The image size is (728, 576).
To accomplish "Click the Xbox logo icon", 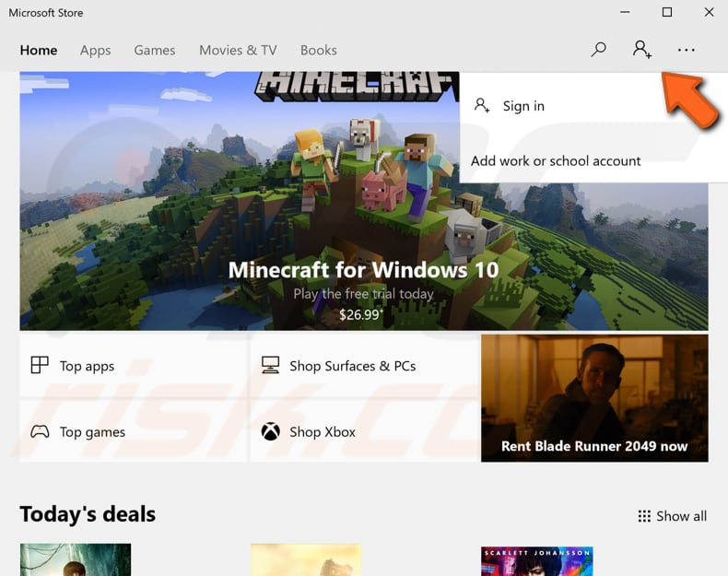I will click(270, 431).
